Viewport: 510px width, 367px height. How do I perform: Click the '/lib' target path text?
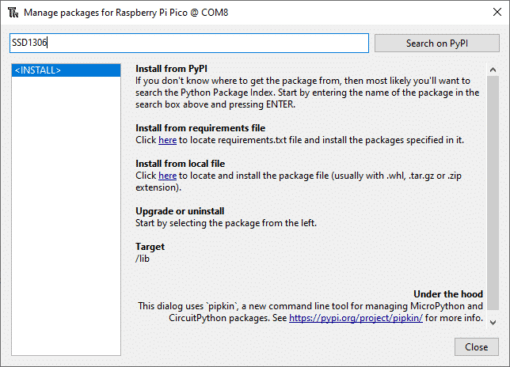click(142, 259)
